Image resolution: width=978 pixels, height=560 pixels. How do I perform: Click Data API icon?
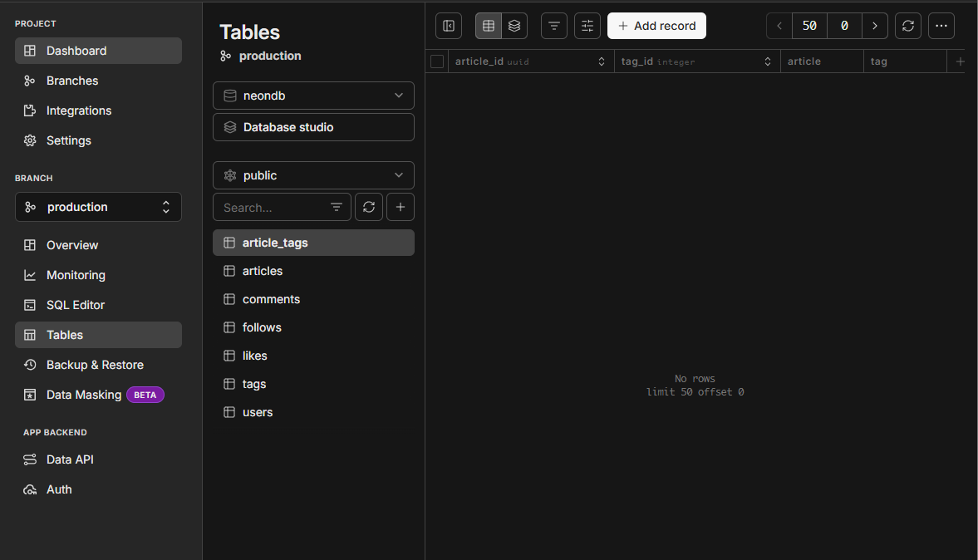30,459
